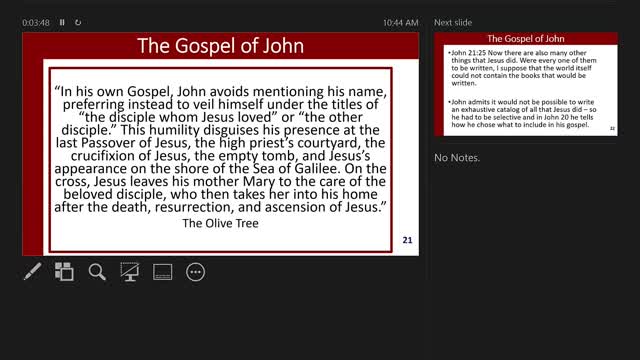
Task: Restart the timer with reset icon
Action: [x=78, y=22]
